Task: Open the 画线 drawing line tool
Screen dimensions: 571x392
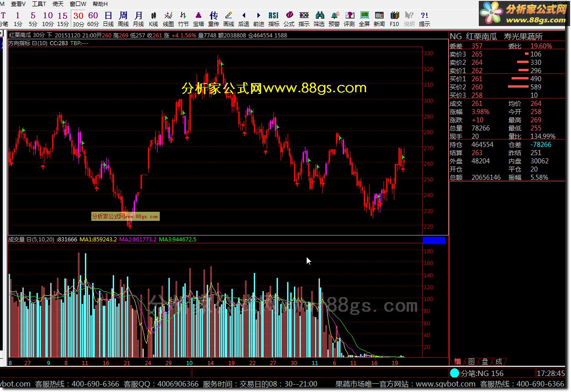Action: [229, 19]
